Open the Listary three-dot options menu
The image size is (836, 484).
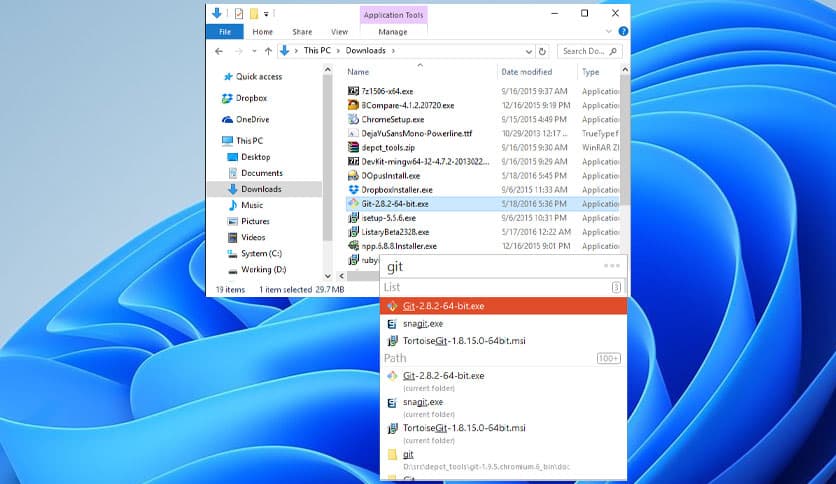pos(612,266)
